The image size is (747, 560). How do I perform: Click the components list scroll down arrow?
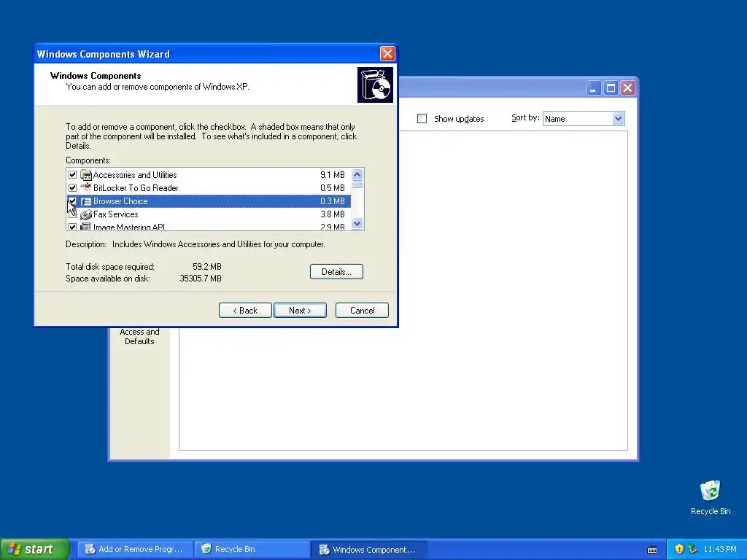(357, 223)
